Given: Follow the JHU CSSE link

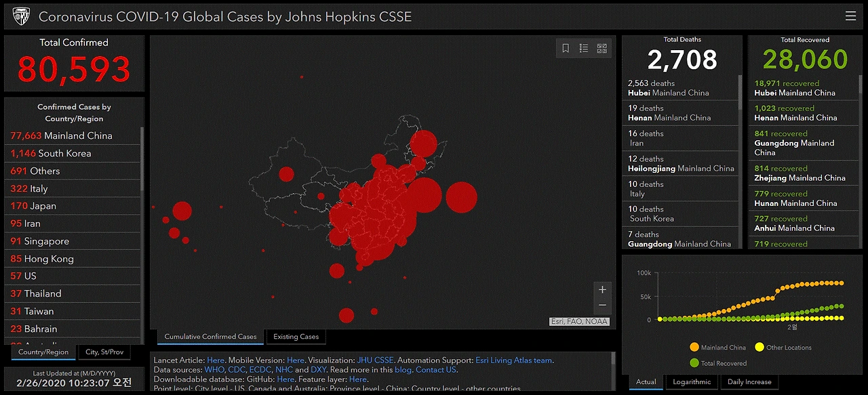Looking at the screenshot, I should click(x=376, y=360).
